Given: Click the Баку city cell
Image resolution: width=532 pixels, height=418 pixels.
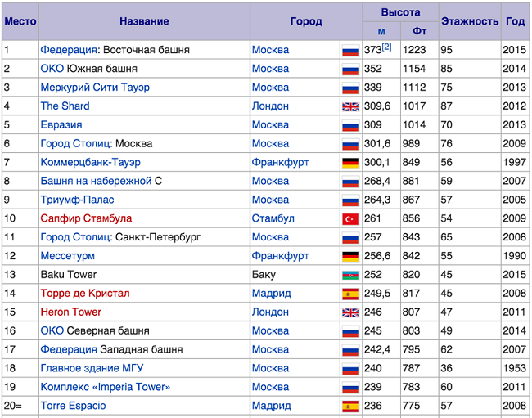Looking at the screenshot, I should 295,275.
